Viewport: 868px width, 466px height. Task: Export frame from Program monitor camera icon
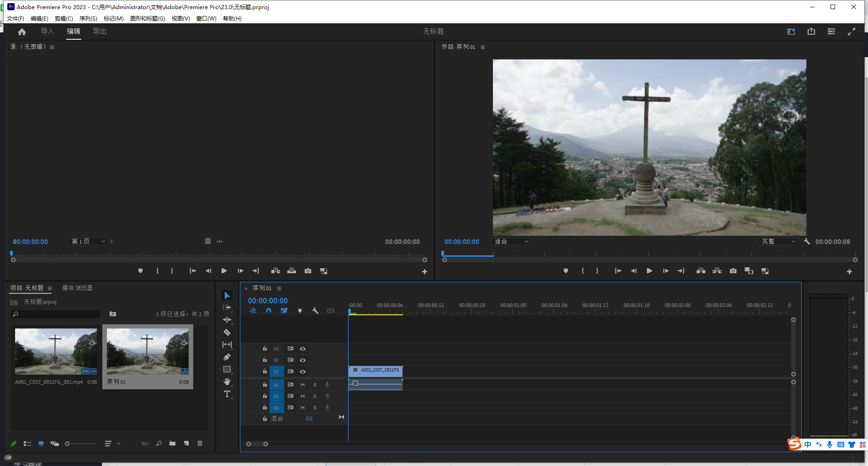point(733,271)
